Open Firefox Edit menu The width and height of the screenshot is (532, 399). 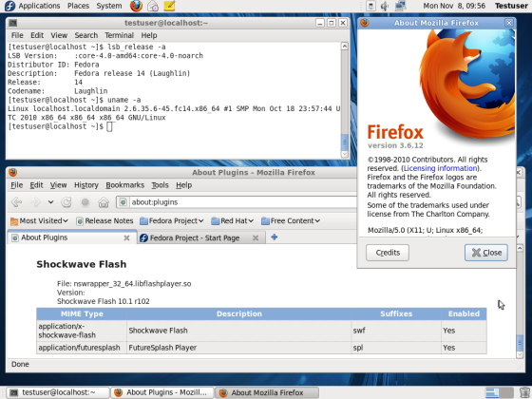click(36, 185)
